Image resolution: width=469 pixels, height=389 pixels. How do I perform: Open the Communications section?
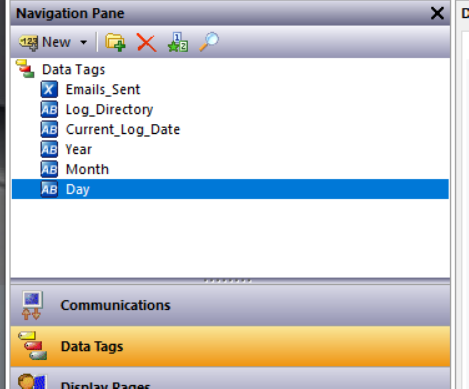pos(230,305)
